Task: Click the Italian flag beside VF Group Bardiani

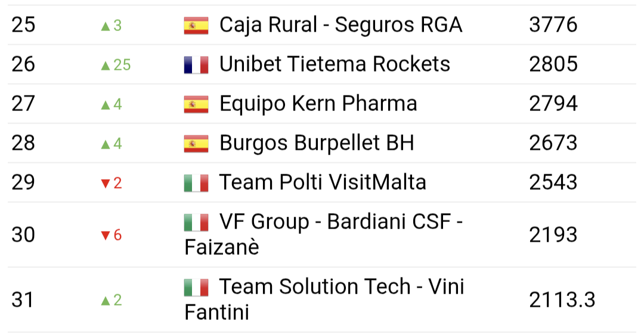Action: click(x=196, y=223)
